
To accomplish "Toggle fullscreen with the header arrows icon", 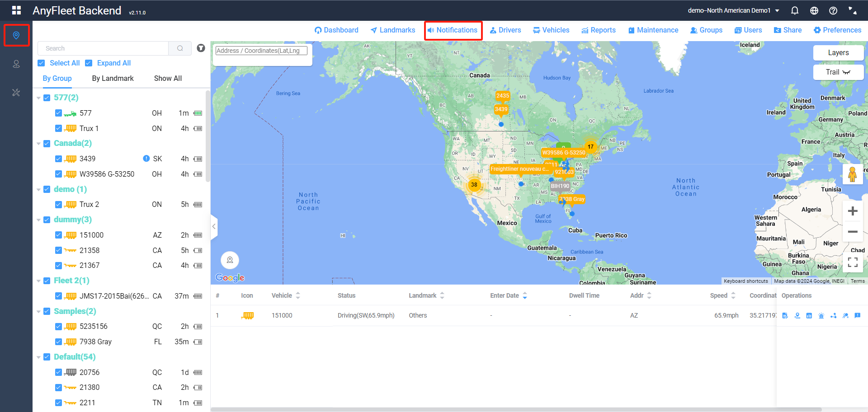I will pyautogui.click(x=852, y=10).
